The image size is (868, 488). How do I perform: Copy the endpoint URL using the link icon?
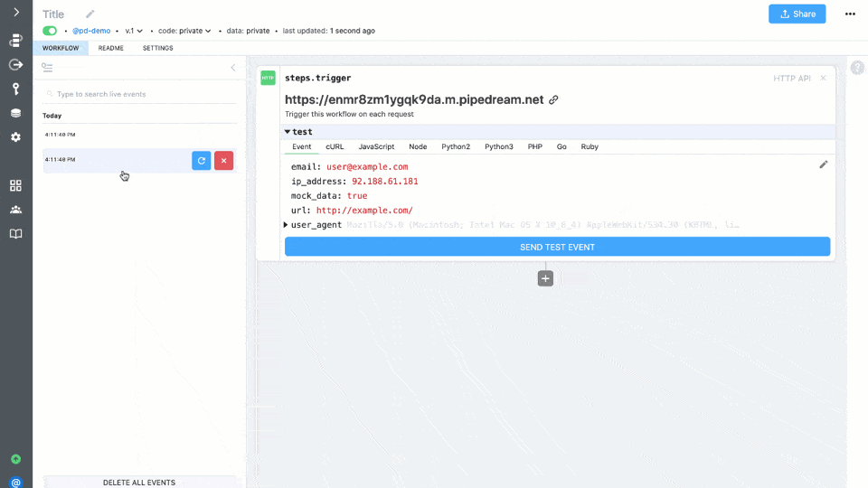[553, 99]
